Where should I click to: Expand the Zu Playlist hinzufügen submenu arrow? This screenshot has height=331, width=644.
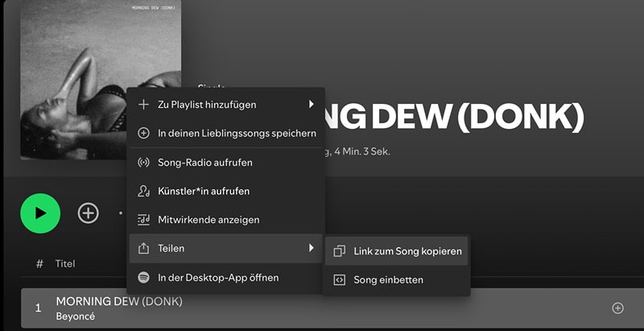312,105
